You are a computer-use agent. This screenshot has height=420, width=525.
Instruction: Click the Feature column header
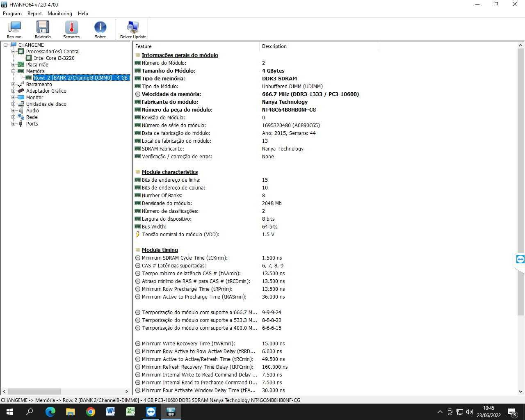point(196,46)
